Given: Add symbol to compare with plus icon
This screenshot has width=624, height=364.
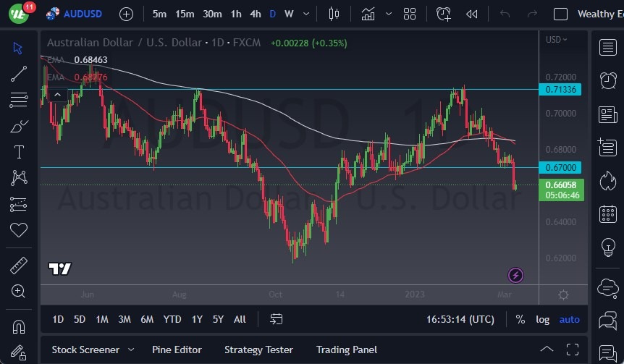Looking at the screenshot, I should 126,14.
